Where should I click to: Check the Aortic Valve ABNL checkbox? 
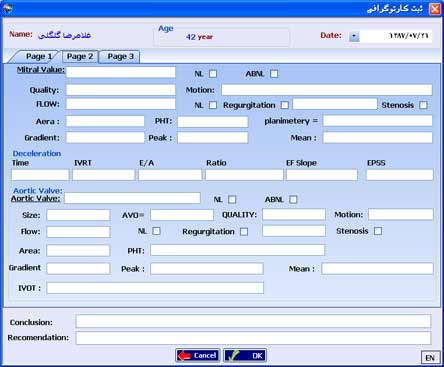293,199
